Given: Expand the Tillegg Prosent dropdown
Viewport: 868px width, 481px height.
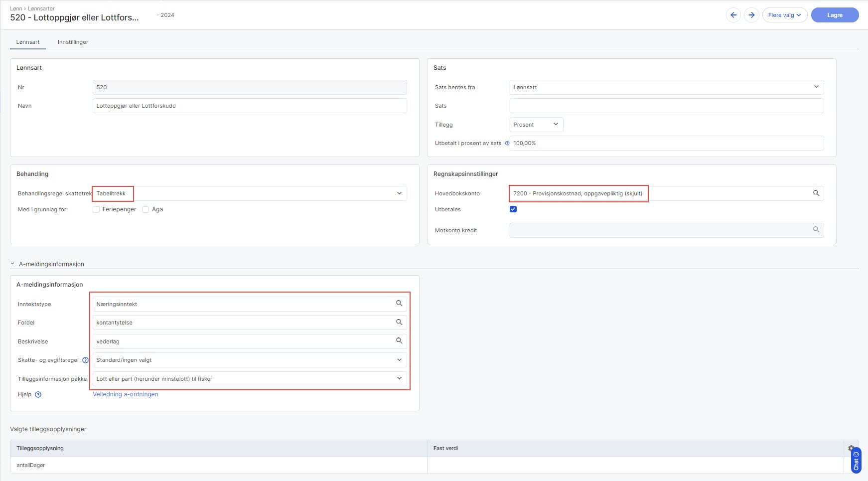Looking at the screenshot, I should tap(536, 125).
